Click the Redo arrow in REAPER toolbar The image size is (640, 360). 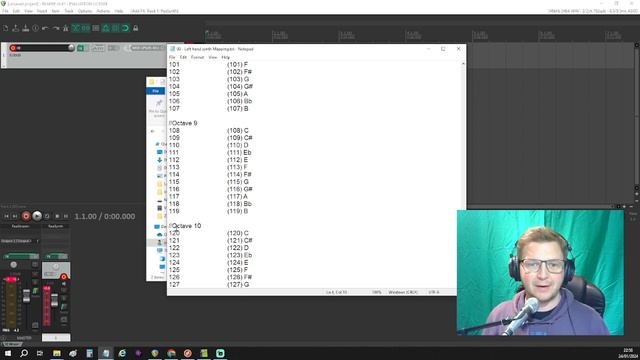[x=56, y=28]
